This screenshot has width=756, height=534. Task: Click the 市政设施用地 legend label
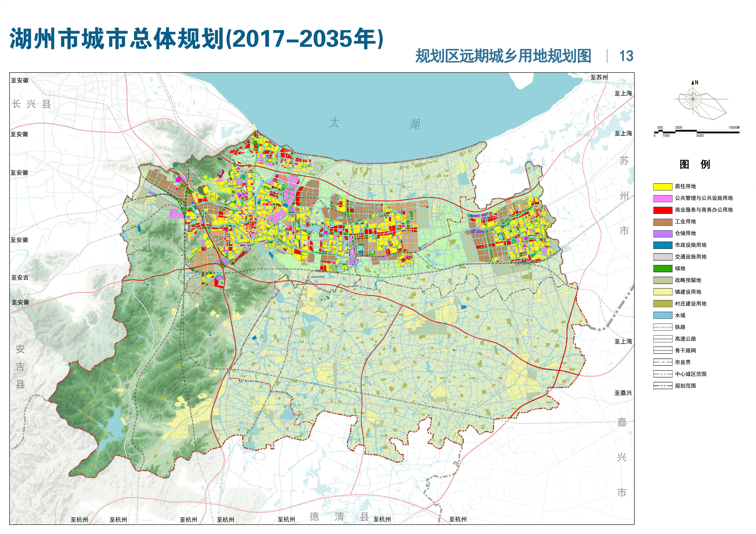click(x=690, y=245)
